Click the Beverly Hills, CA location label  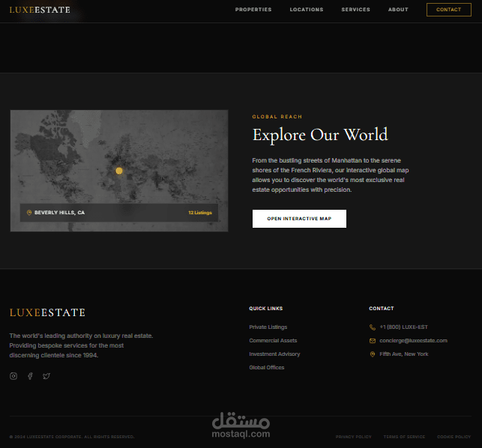click(60, 213)
